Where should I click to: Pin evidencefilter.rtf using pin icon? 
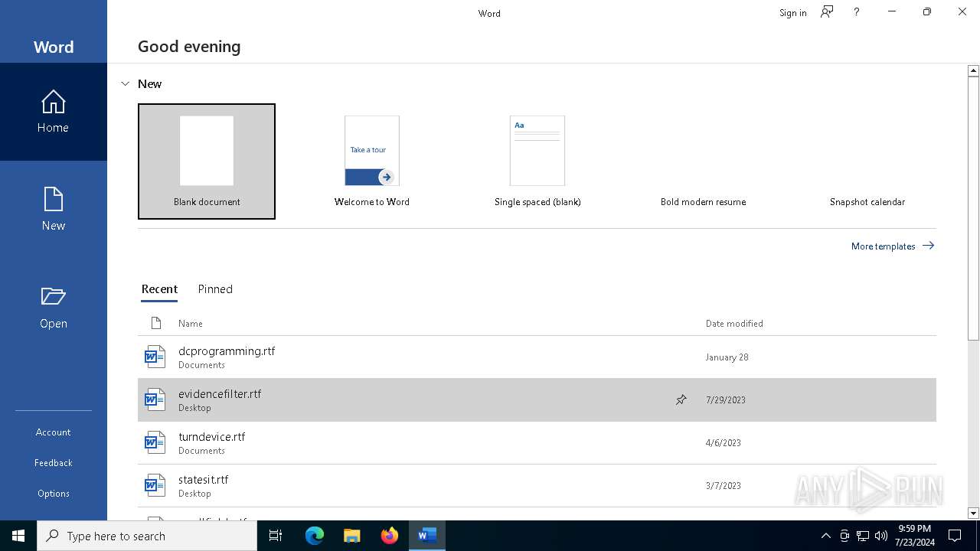click(x=681, y=399)
